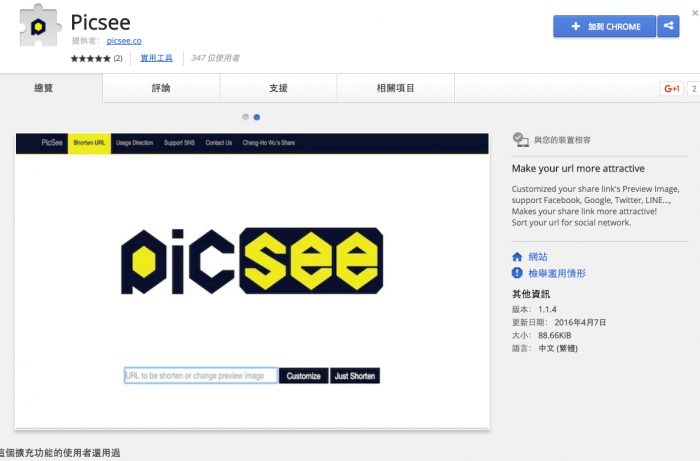Click the report abuse exclamation icon
700x461 pixels.
click(517, 273)
